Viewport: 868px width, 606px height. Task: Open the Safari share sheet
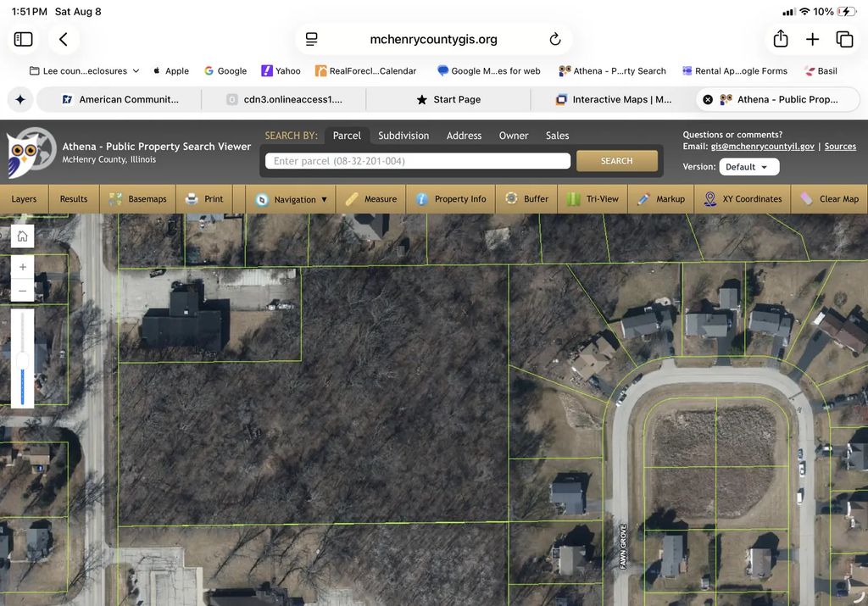(x=781, y=39)
